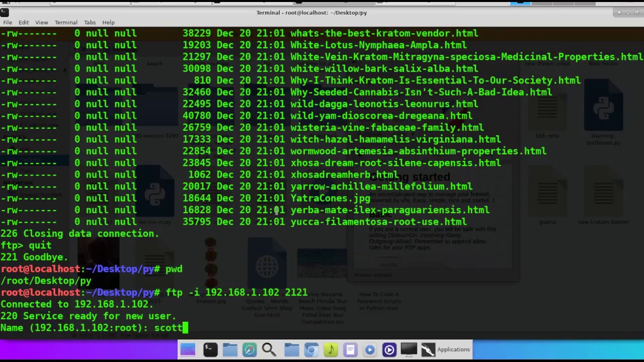Click 'Connected to 192.168.1.102.' line
The image size is (644, 362).
point(77,304)
